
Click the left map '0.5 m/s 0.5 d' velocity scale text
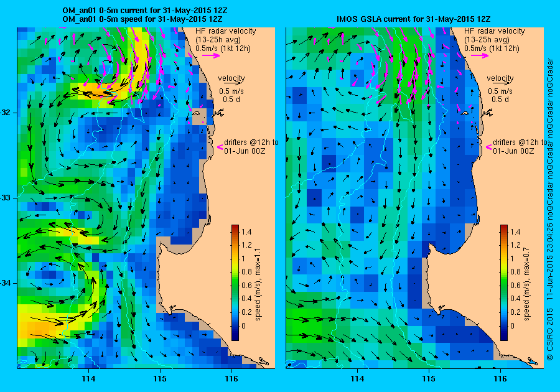(231, 95)
